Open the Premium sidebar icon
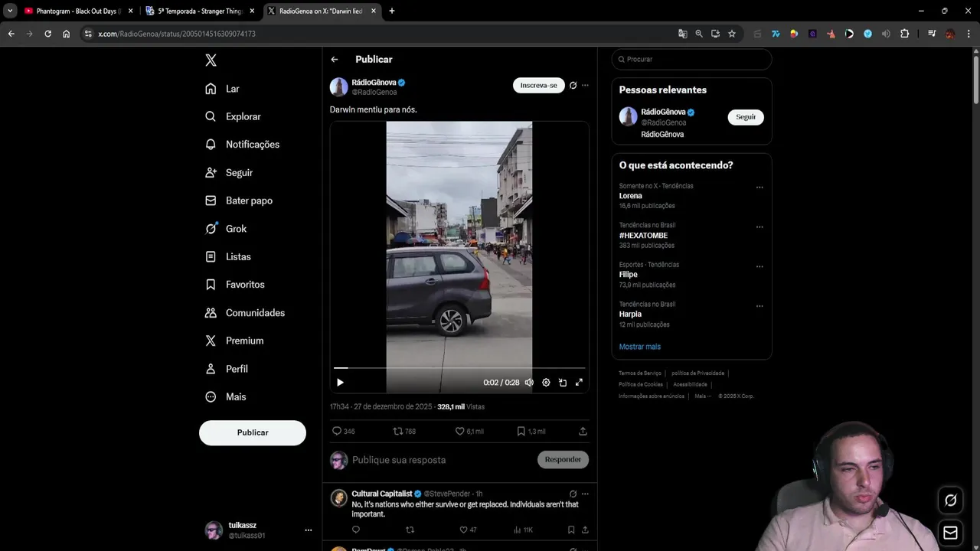Screen dimensions: 980x551 click(x=211, y=341)
